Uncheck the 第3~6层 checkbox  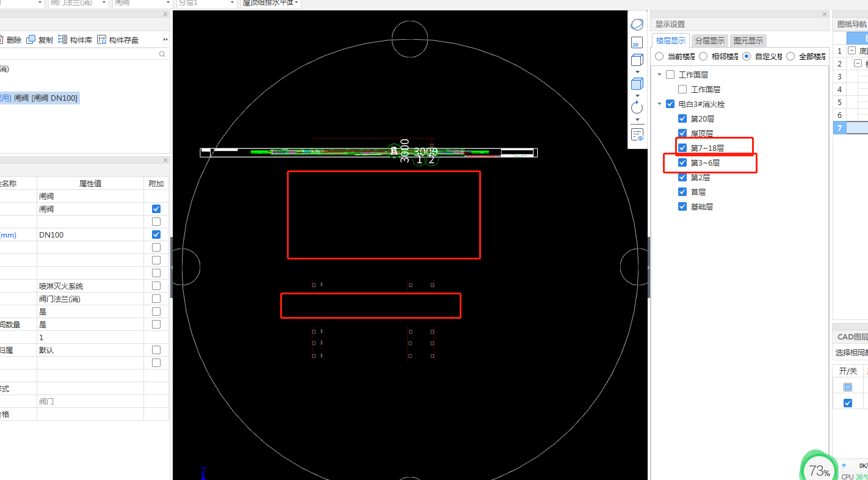point(682,162)
